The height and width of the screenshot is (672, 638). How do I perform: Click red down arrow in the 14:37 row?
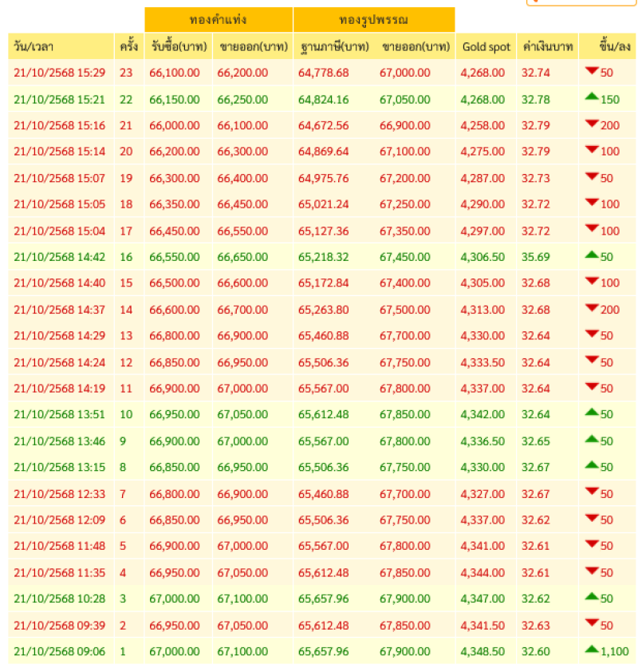click(592, 308)
